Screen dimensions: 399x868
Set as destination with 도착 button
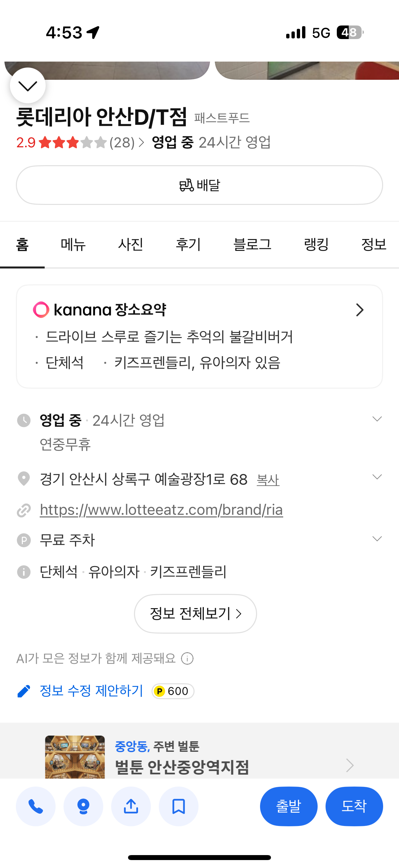(354, 806)
